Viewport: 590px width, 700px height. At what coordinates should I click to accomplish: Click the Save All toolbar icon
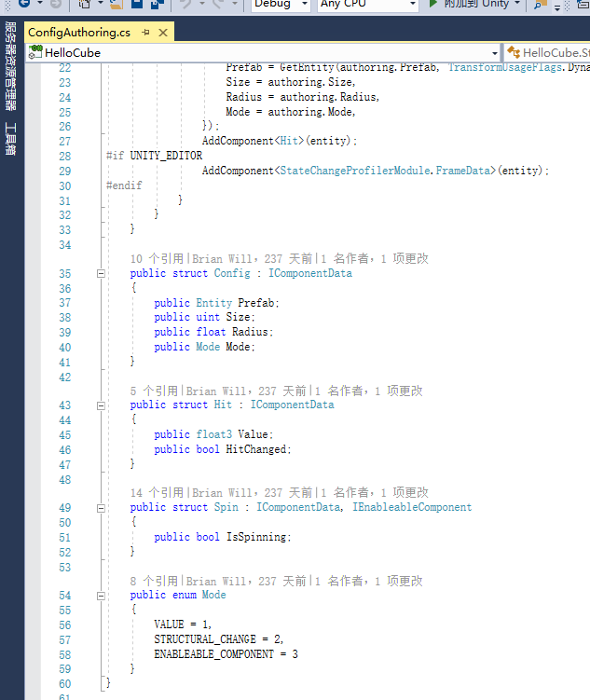coord(158,4)
